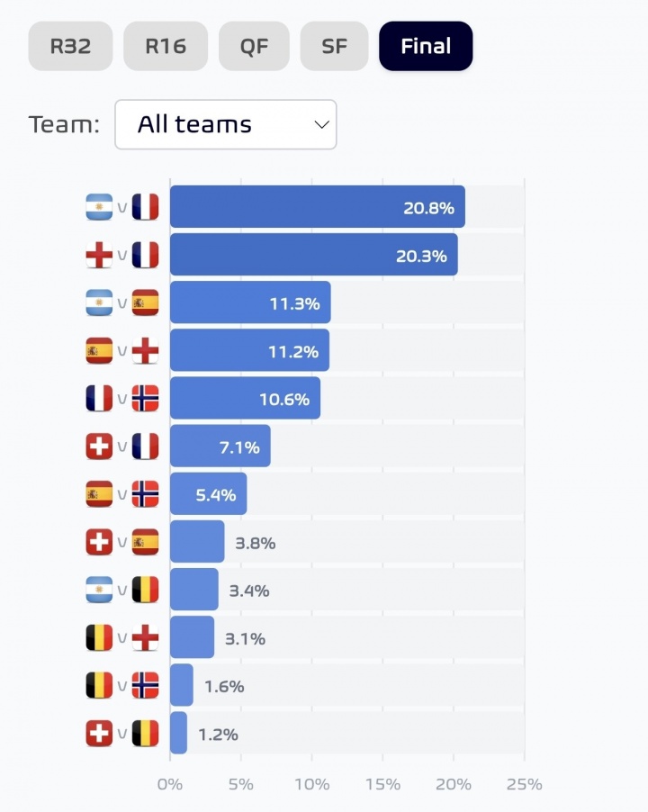Select the Final tab
The height and width of the screenshot is (812, 648).
click(x=426, y=46)
